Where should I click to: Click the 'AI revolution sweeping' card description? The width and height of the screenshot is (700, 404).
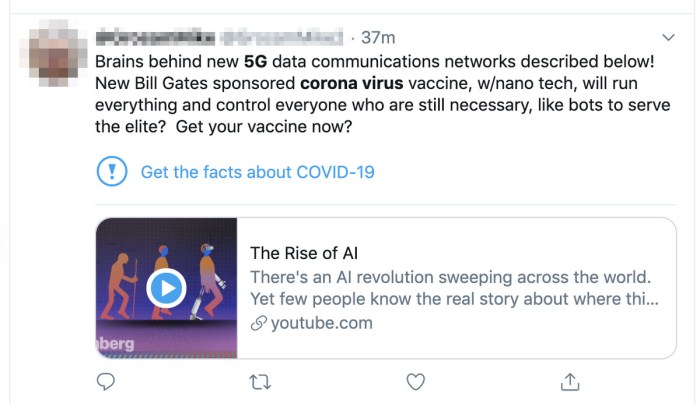(450, 276)
